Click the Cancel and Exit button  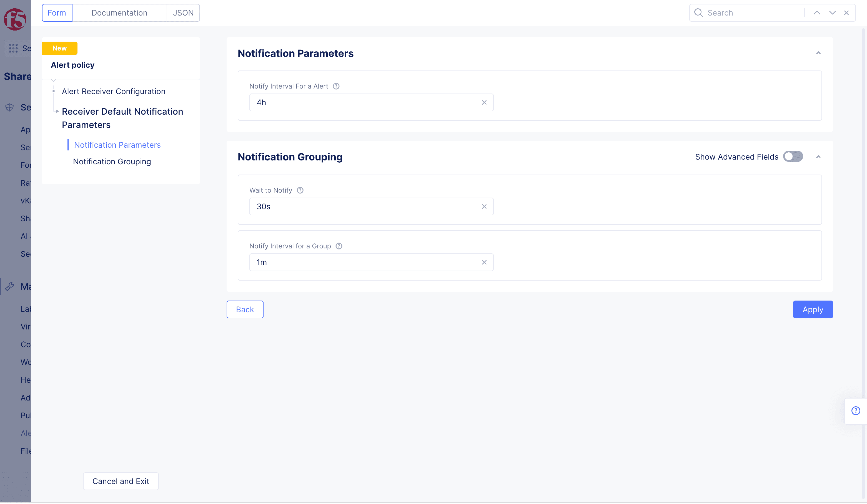click(121, 481)
